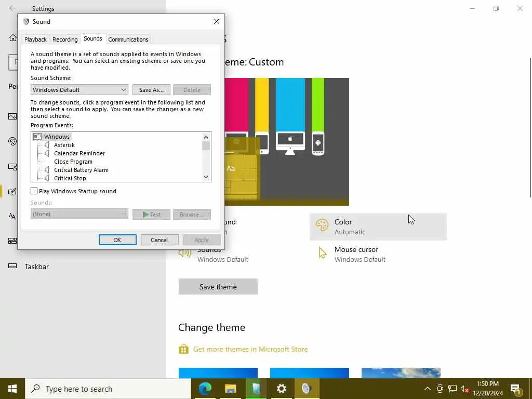Select the Critical Battery Alarm event
The width and height of the screenshot is (532, 399).
81,170
